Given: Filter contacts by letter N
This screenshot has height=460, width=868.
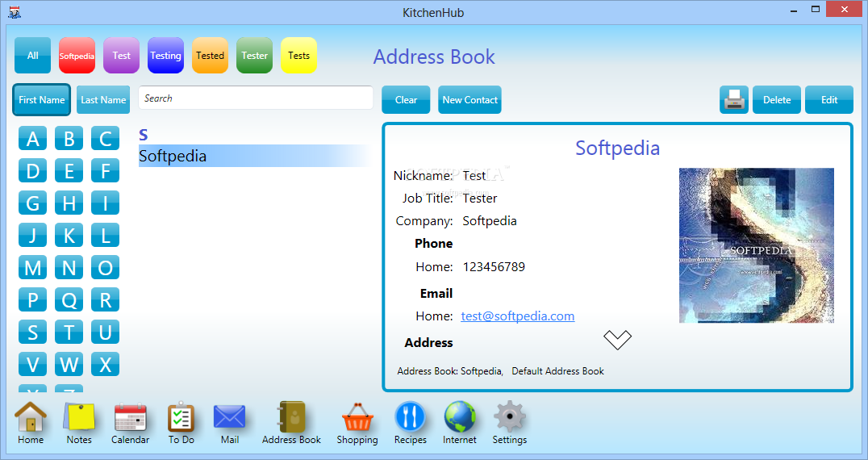Looking at the screenshot, I should 69,267.
